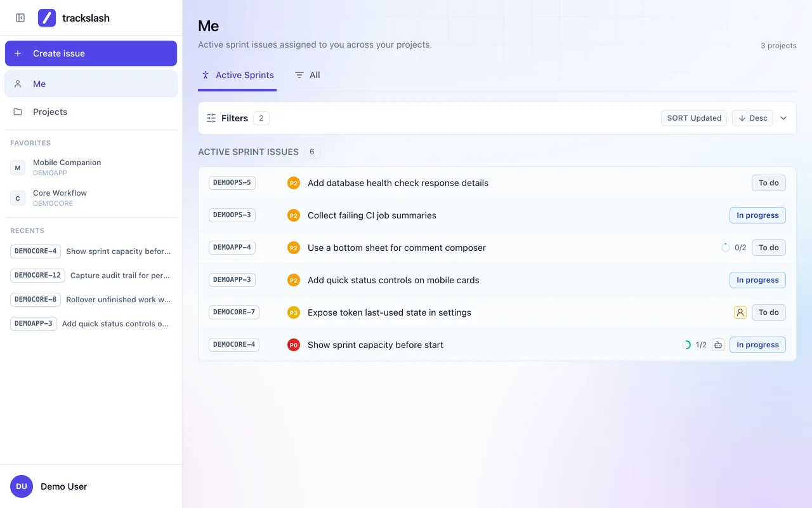Switch to the All tab

308,75
